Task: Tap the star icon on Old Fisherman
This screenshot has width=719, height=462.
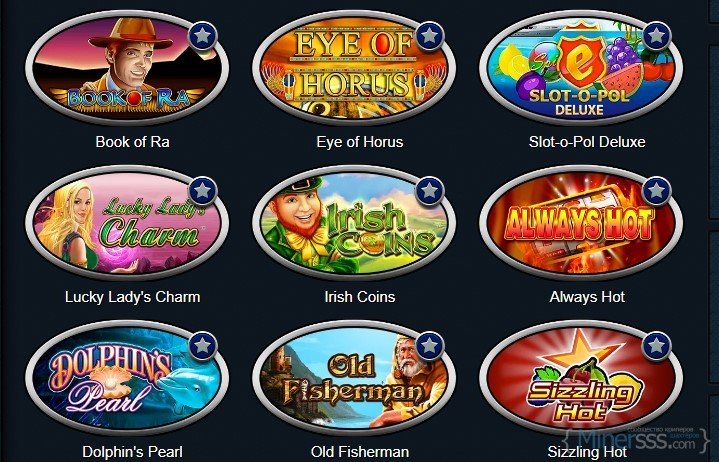Action: pos(430,345)
